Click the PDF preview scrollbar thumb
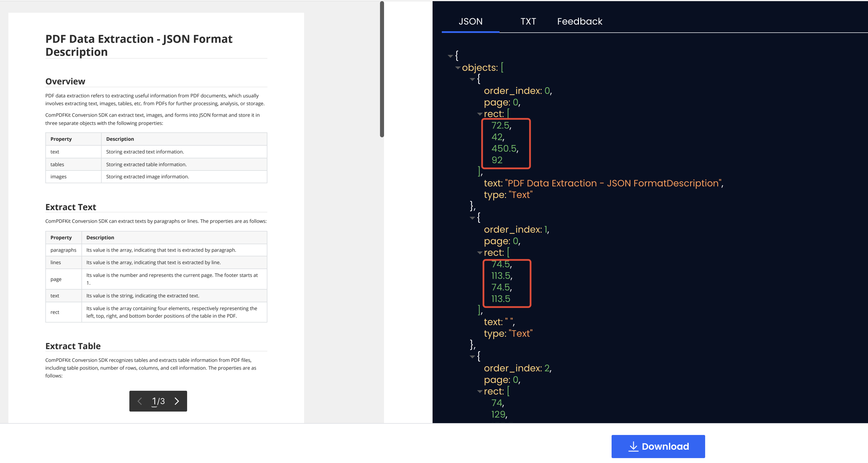This screenshot has width=868, height=463. [382, 69]
